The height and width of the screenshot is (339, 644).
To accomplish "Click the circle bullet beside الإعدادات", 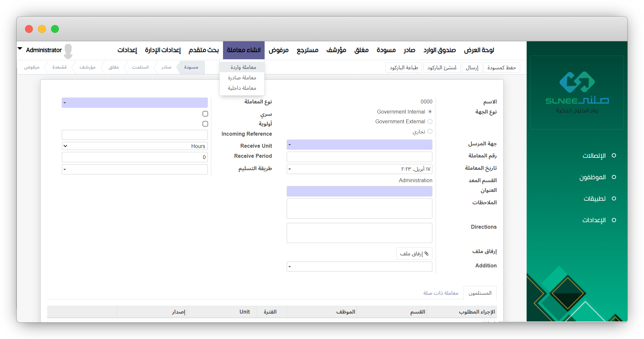I will point(614,220).
